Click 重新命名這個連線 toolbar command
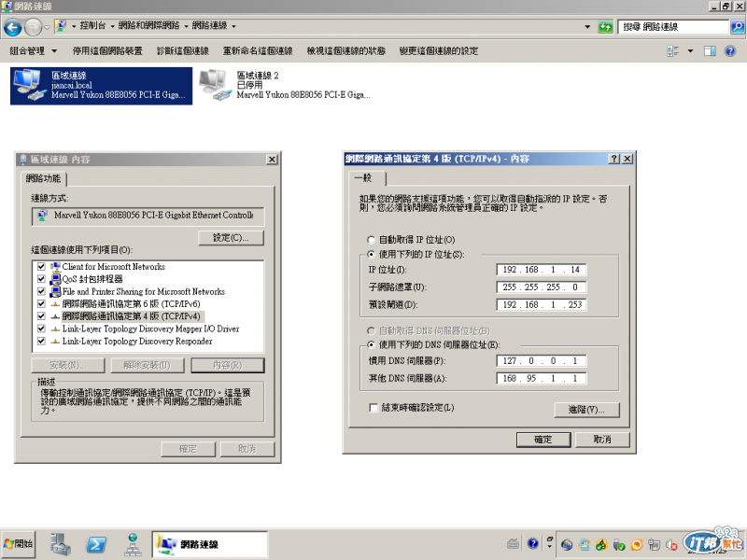The height and width of the screenshot is (560, 747). click(x=258, y=51)
